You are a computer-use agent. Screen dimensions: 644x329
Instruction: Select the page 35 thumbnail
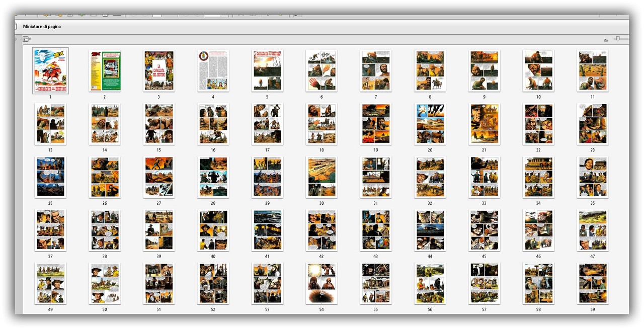[x=593, y=177]
